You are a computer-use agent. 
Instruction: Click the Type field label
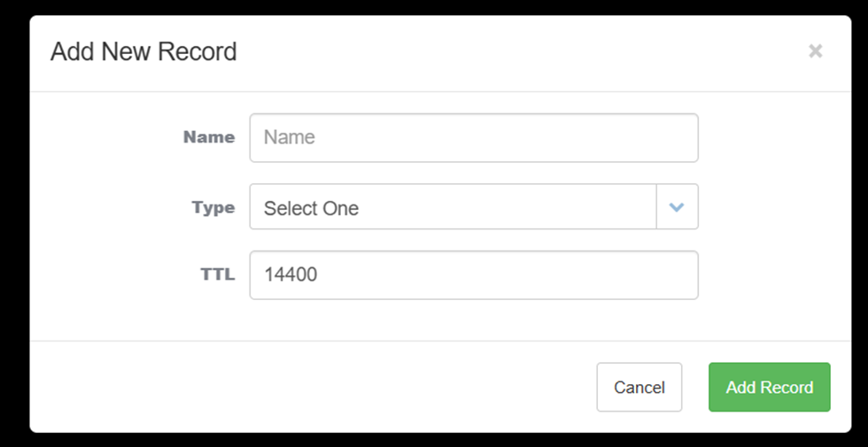tap(213, 208)
